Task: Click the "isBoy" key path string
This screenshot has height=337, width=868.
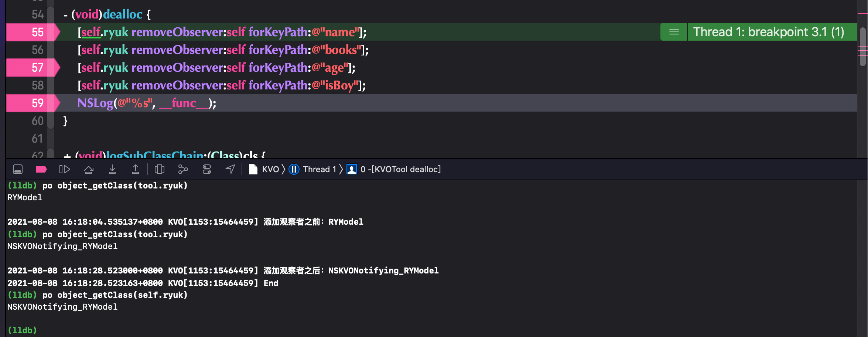Action: coord(335,85)
